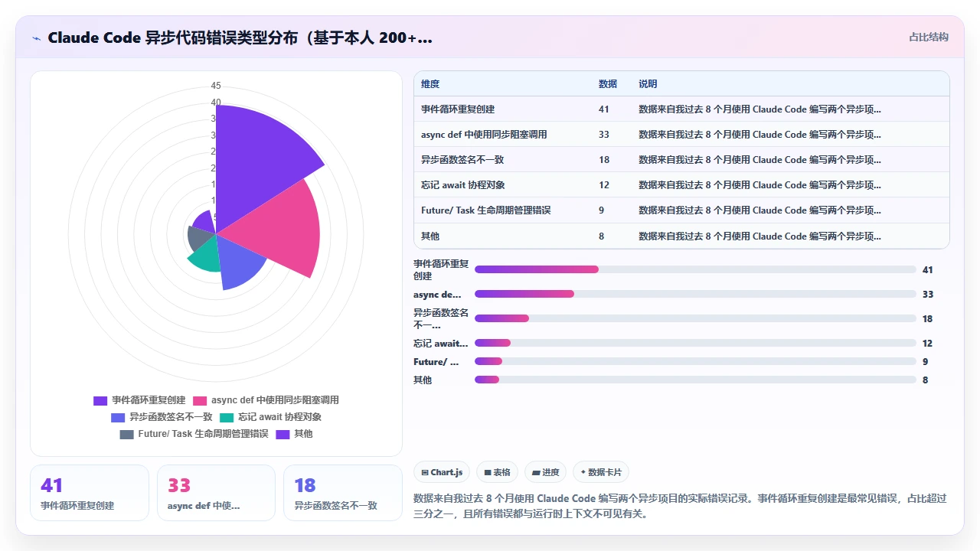
Task: Toggle Future/ Task 生命周期管理错误 legend item
Action: (x=194, y=434)
